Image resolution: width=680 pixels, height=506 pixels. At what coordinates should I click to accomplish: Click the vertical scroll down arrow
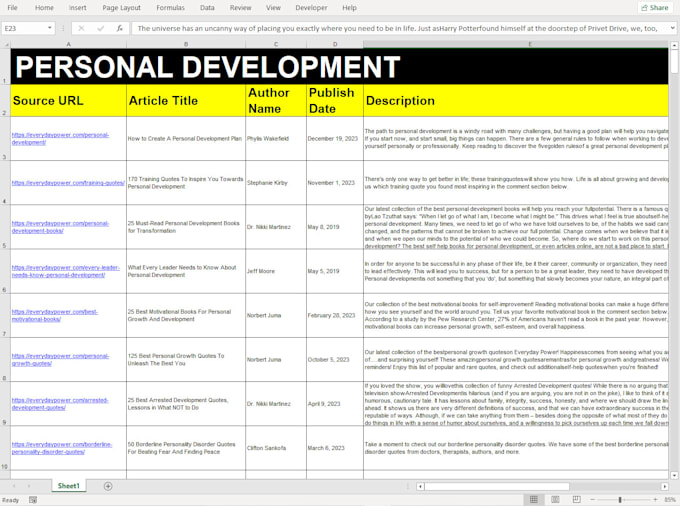(674, 474)
